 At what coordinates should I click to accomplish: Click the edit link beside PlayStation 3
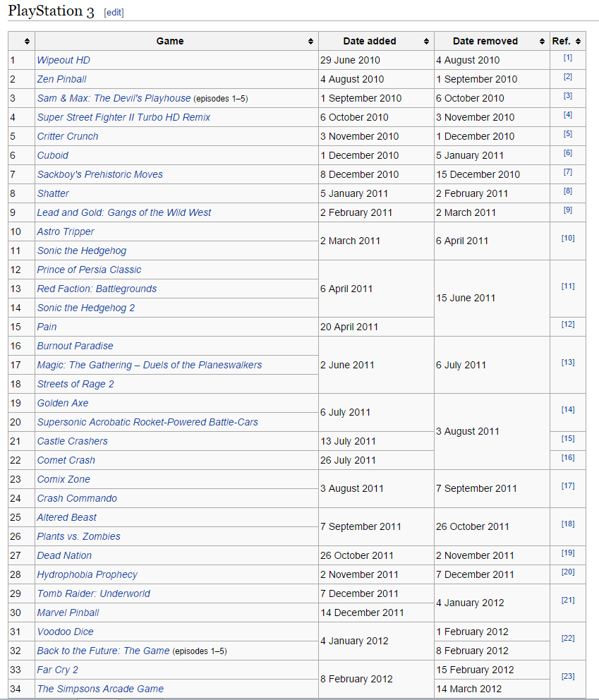click(114, 13)
